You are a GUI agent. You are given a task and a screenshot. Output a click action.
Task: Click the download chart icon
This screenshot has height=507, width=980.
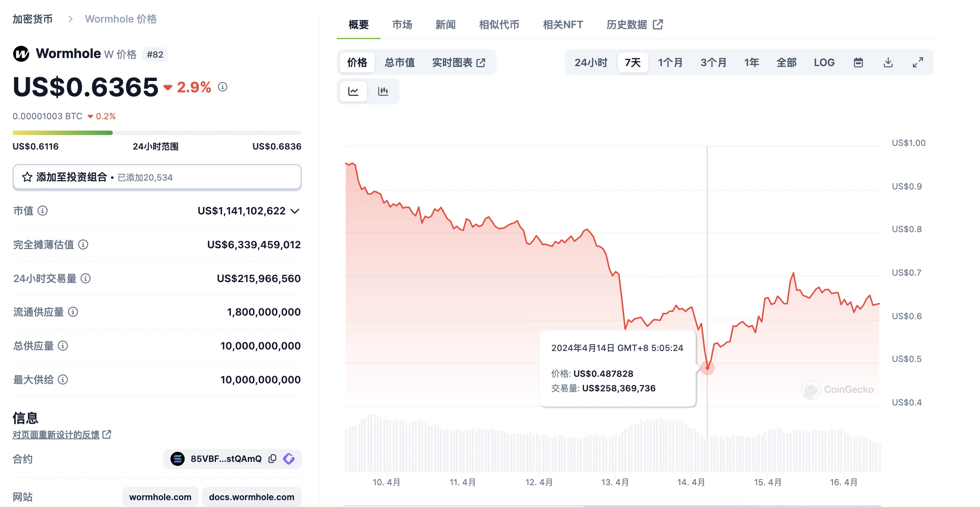tap(888, 62)
